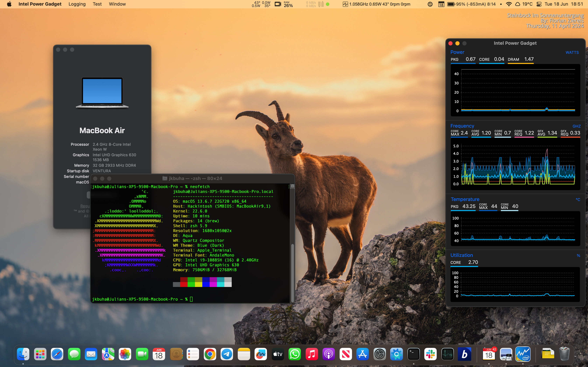Open the Window menu
Viewport: 588px width, 367px height.
coord(117,4)
